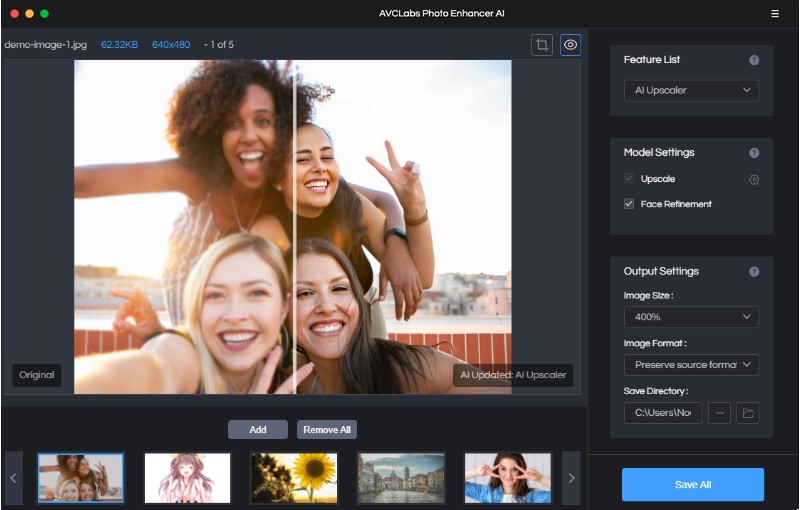Viewport: 800px width, 510px height.
Task: Select the woman in denim jacket thumbnail
Action: point(508,478)
